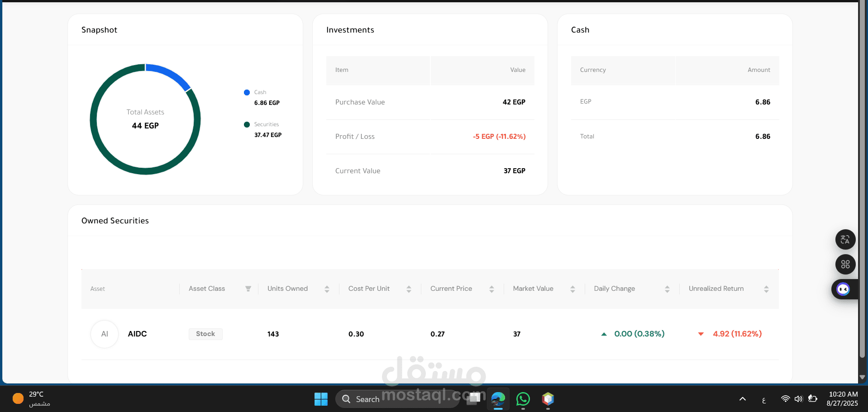Click the taskbar Search box

point(398,399)
